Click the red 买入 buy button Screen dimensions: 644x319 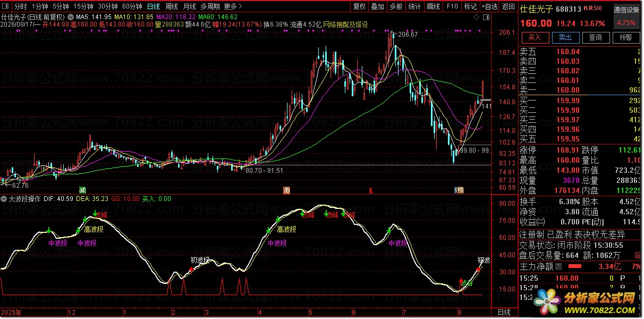535,37
